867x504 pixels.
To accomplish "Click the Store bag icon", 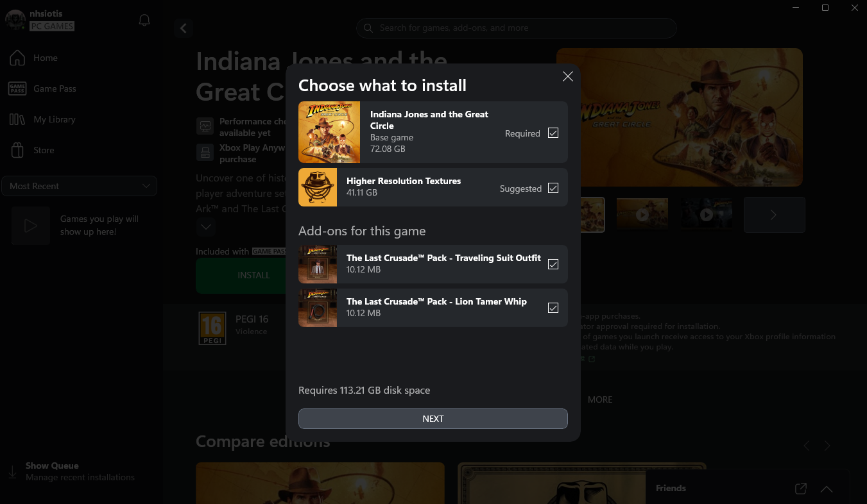I will click(x=17, y=150).
